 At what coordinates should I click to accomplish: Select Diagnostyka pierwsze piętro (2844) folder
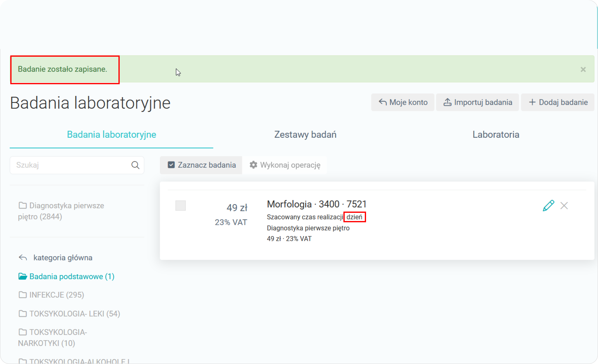(61, 211)
